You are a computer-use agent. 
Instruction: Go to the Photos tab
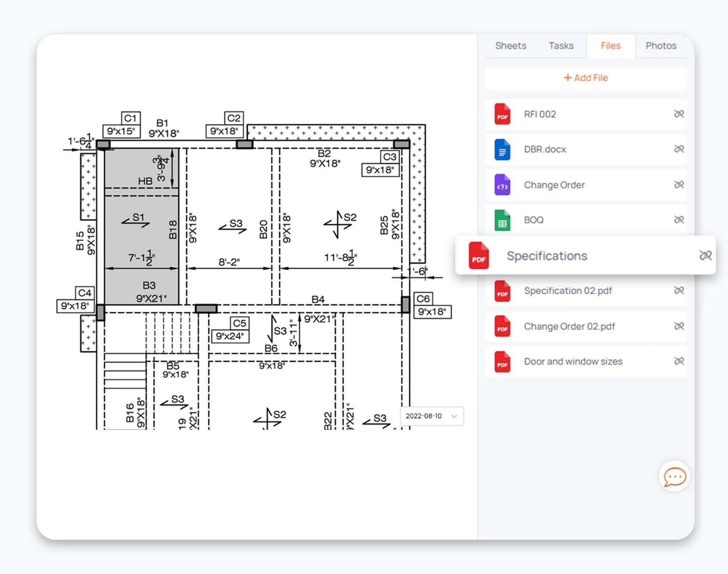(661, 46)
